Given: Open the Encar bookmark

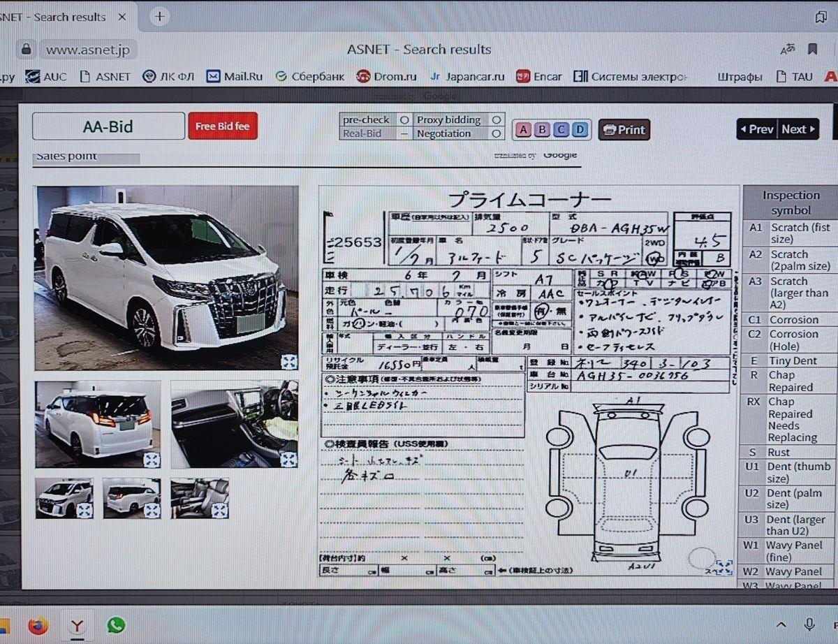Looking at the screenshot, I should (x=539, y=76).
